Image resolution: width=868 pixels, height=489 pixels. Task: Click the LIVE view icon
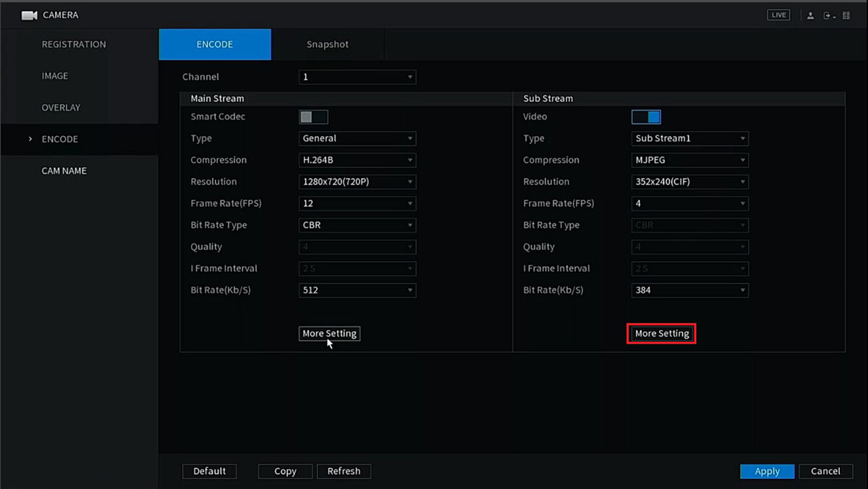(x=778, y=15)
